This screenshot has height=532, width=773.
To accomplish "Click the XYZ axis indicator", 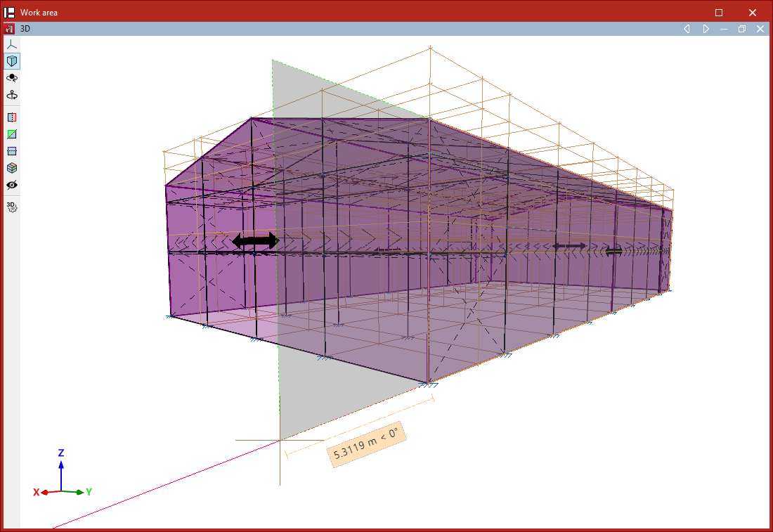I will tap(62, 474).
